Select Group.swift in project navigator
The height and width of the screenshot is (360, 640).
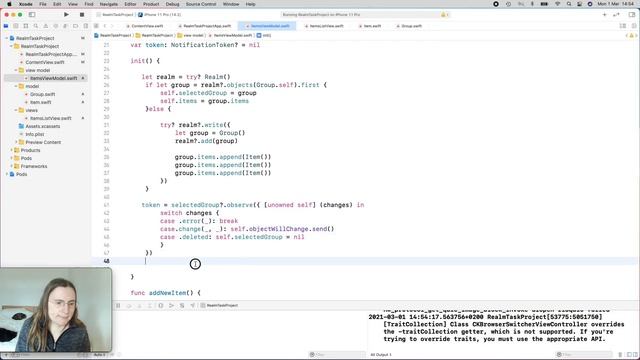42,94
